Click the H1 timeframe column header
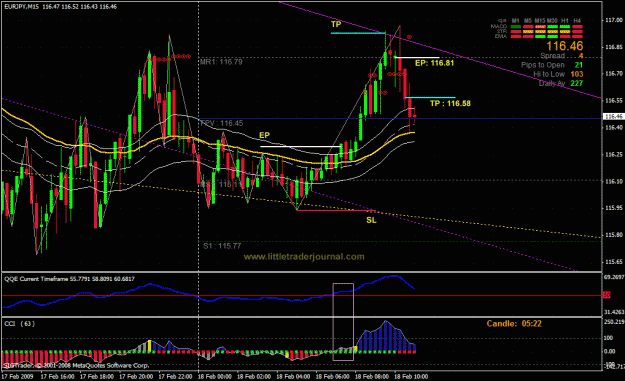This screenshot has width=625, height=381. point(564,21)
